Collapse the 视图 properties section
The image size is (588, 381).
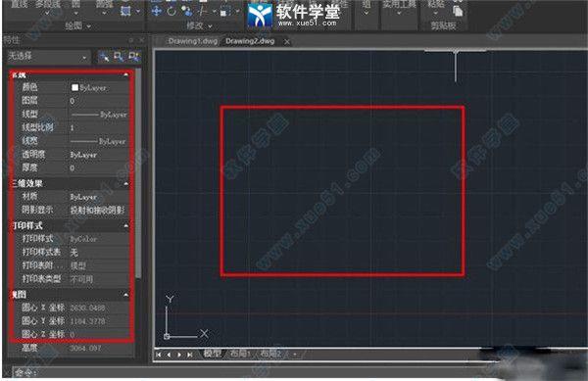coord(125,295)
